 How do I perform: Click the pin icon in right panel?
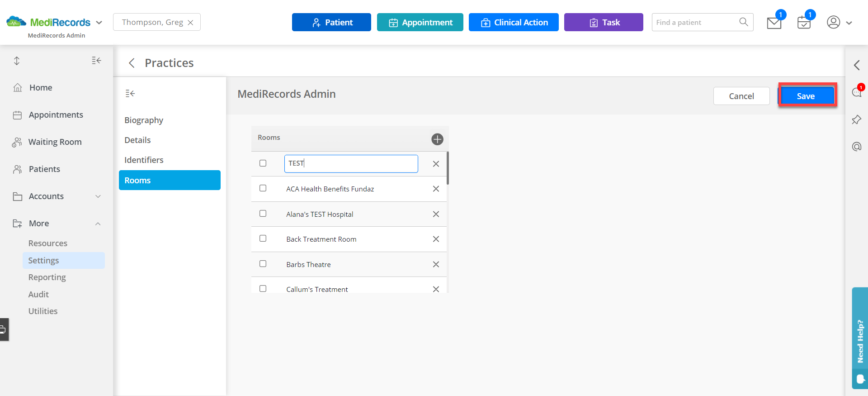coord(857,120)
